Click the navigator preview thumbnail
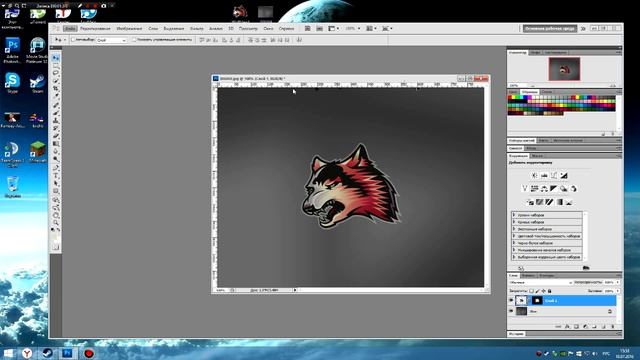This screenshot has height=360, width=640. pyautogui.click(x=564, y=69)
